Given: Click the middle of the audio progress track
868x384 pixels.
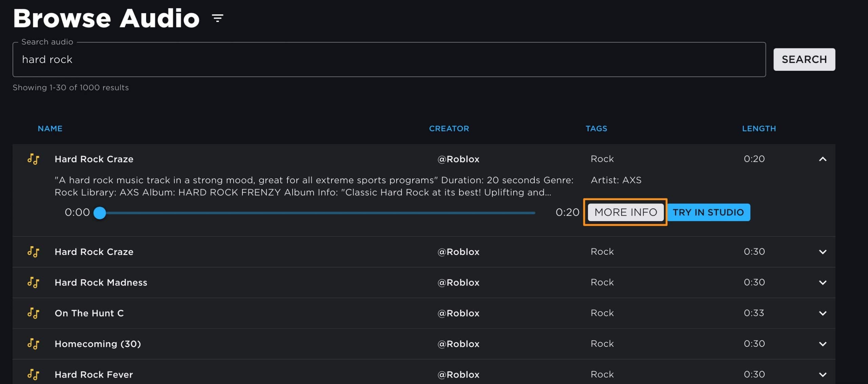Looking at the screenshot, I should click(x=317, y=213).
